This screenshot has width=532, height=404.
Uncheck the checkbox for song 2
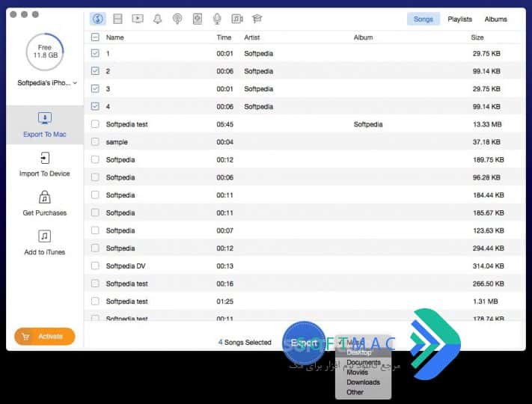95,71
